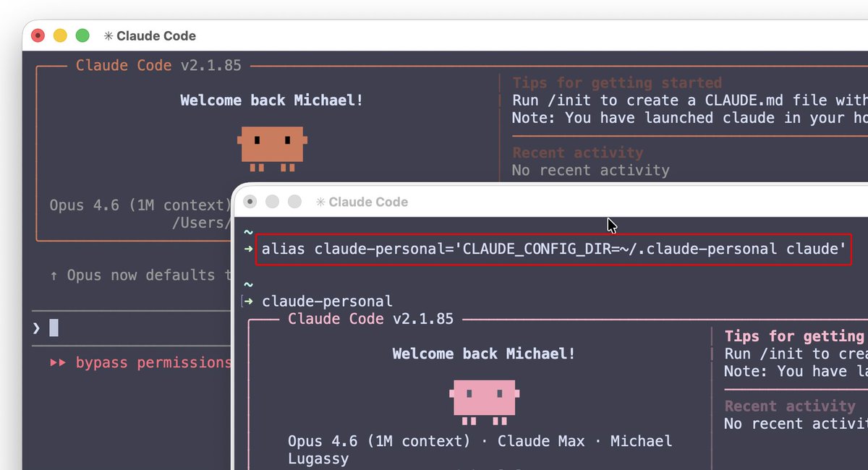Close the back Claude Code window with red button

click(38, 35)
